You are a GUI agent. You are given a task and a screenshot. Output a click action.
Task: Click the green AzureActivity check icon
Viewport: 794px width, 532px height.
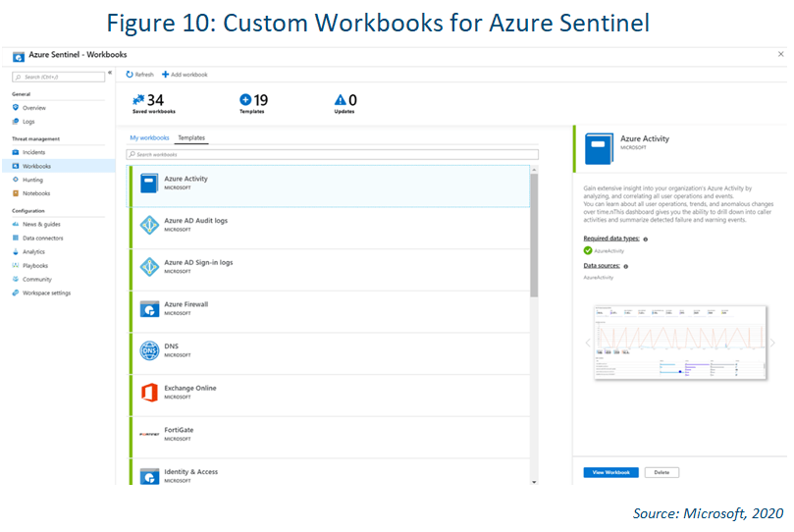click(x=588, y=250)
